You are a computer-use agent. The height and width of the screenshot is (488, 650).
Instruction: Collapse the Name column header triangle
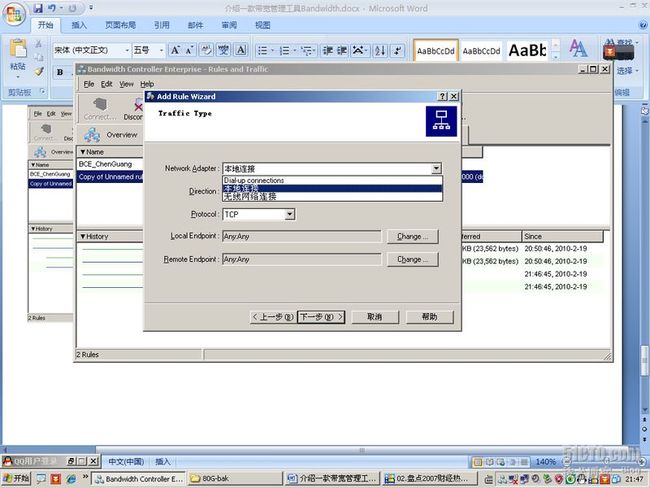(x=82, y=152)
